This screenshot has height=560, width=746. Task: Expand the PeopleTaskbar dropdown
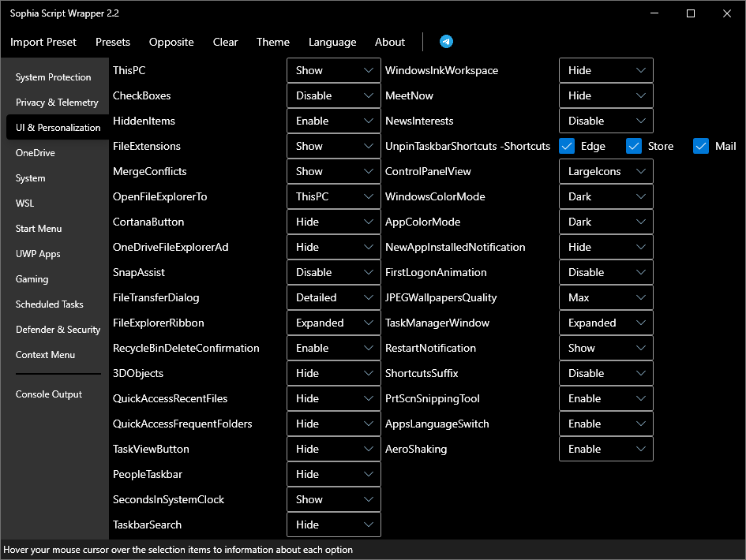pyautogui.click(x=333, y=473)
